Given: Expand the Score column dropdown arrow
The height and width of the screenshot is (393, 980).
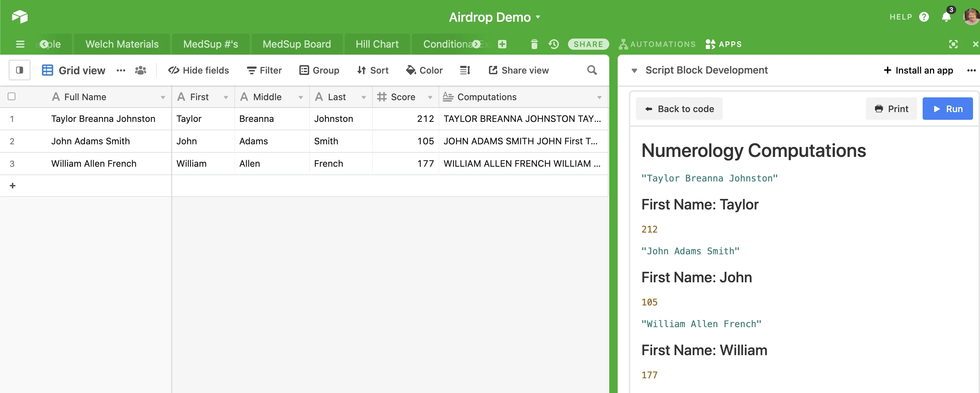Looking at the screenshot, I should (x=430, y=97).
